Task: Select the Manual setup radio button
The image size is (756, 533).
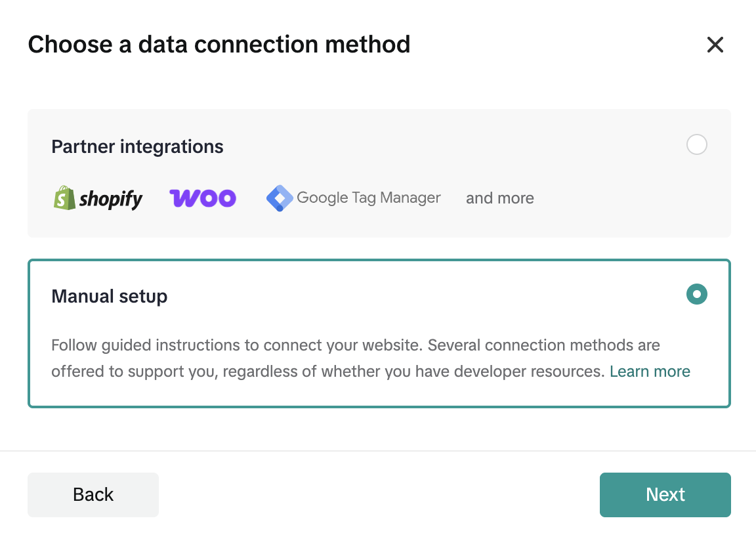Action: coord(697,294)
